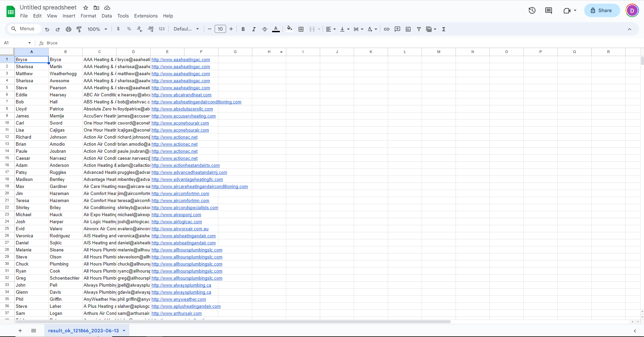The width and height of the screenshot is (644, 337).
Task: Open vertical align dropdown
Action: tap(345, 29)
